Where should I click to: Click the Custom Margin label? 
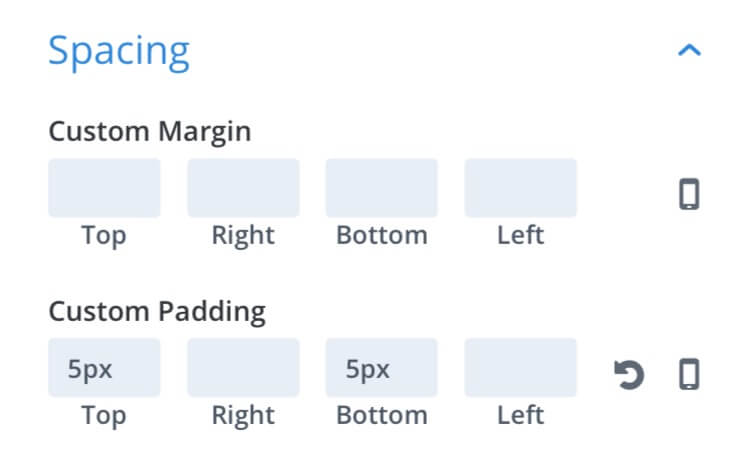[150, 132]
